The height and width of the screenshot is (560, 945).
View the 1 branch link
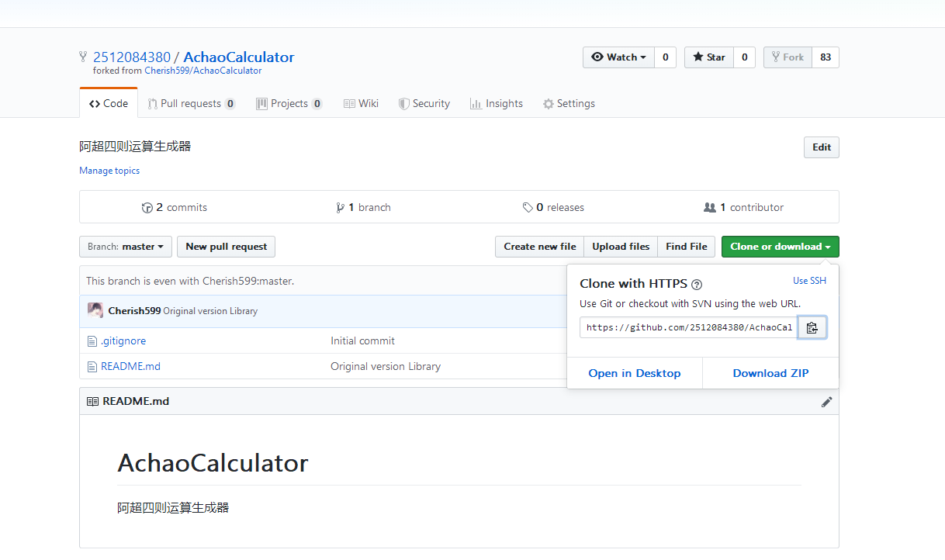(x=363, y=208)
